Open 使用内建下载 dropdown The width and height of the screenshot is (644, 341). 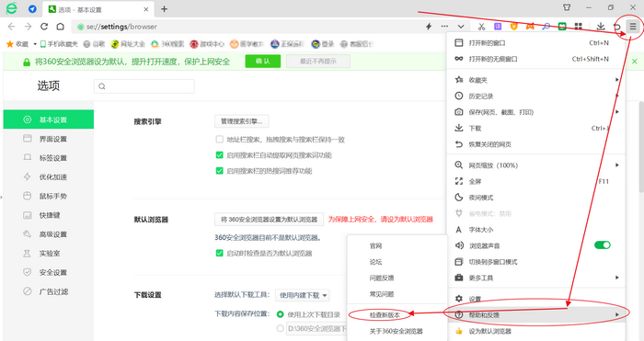click(303, 295)
